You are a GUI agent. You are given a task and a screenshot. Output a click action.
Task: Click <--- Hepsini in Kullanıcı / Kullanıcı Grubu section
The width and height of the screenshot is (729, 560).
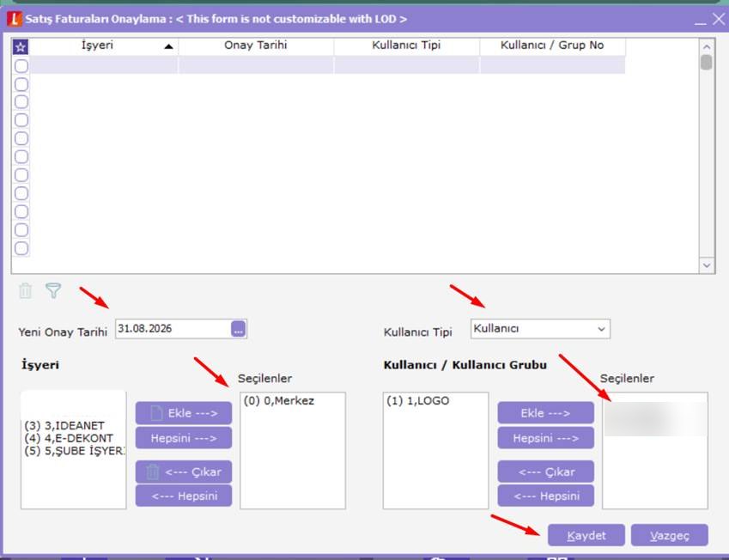545,496
